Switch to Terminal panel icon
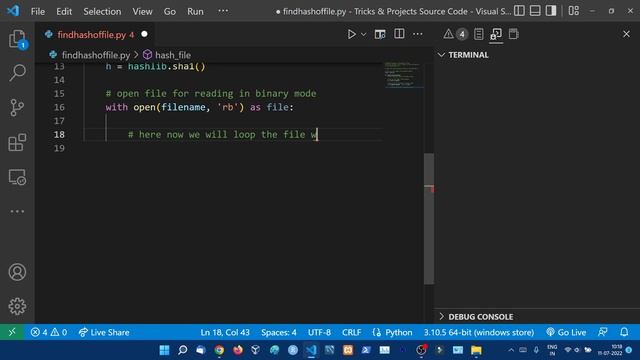The height and width of the screenshot is (360, 640). click(513, 34)
